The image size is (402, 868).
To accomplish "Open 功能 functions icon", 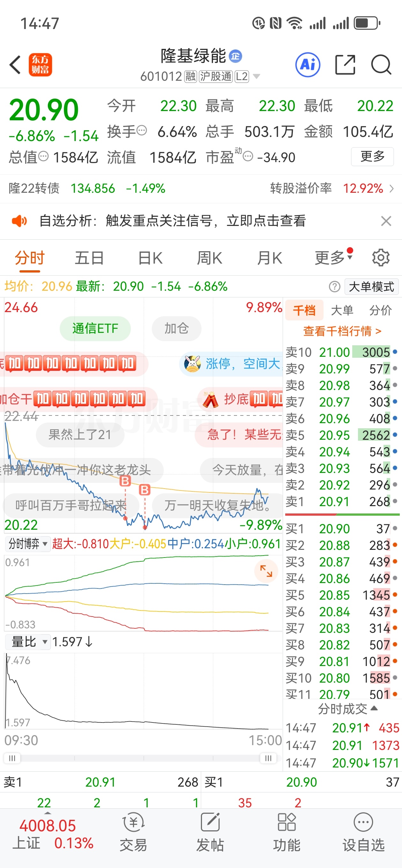I will [x=287, y=832].
